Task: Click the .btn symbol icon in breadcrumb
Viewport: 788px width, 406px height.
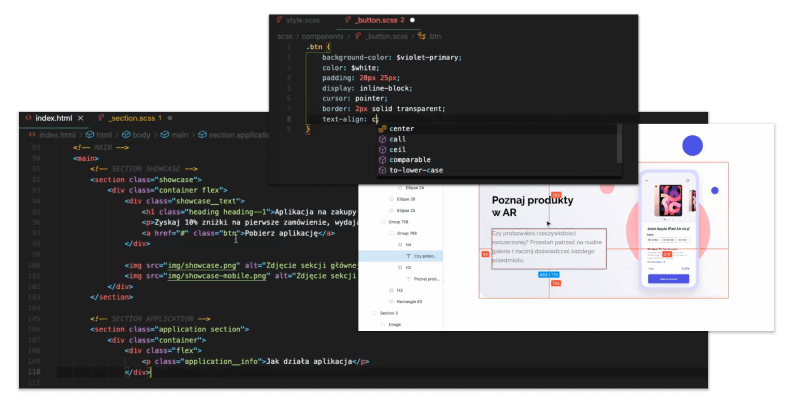Action: point(422,36)
